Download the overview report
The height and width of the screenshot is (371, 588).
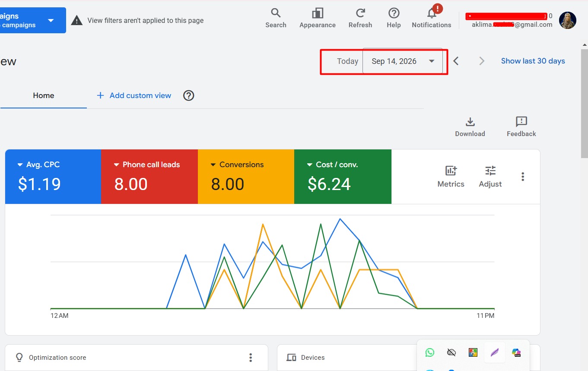point(470,127)
